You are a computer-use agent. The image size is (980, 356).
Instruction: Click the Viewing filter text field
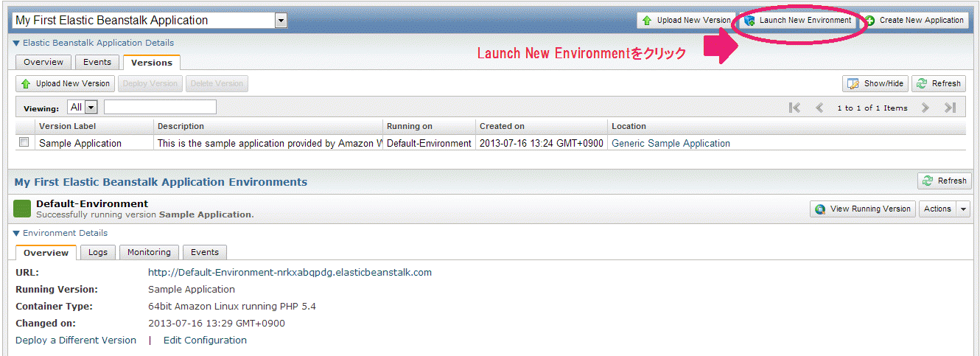[160, 108]
